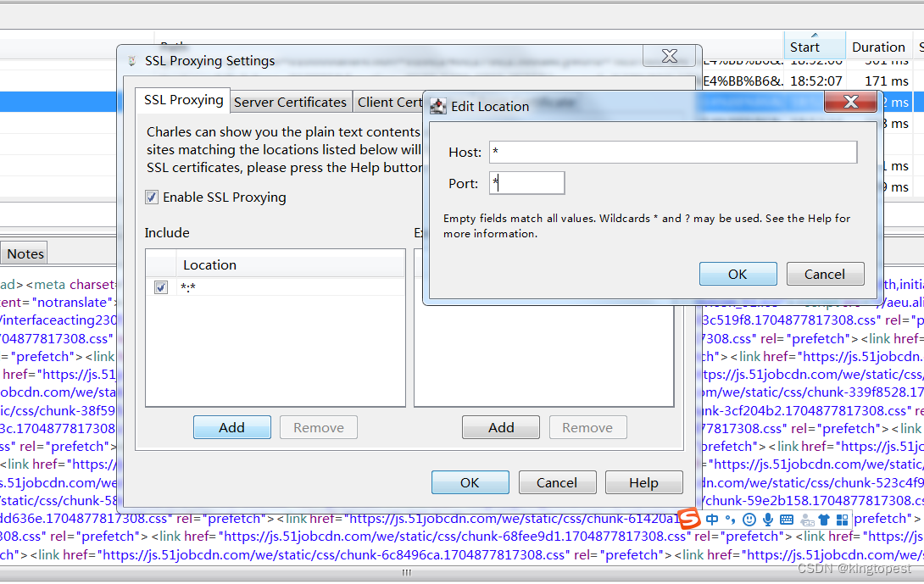Cancel the SSL Proxying Settings dialog
This screenshot has height=584, width=924.
[557, 482]
